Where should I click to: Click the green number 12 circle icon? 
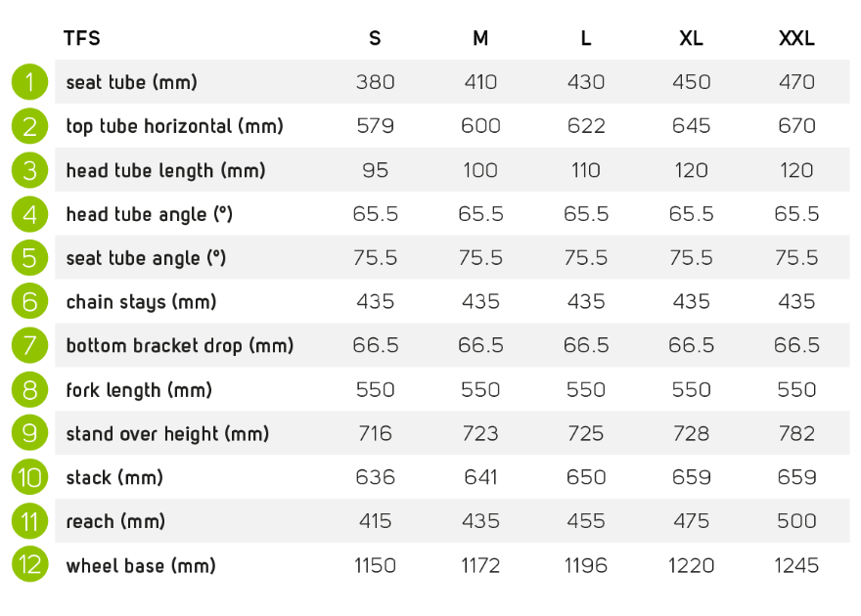(x=29, y=564)
